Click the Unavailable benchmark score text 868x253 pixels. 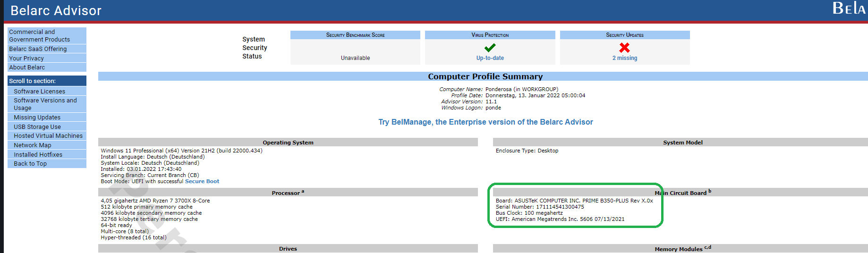355,58
